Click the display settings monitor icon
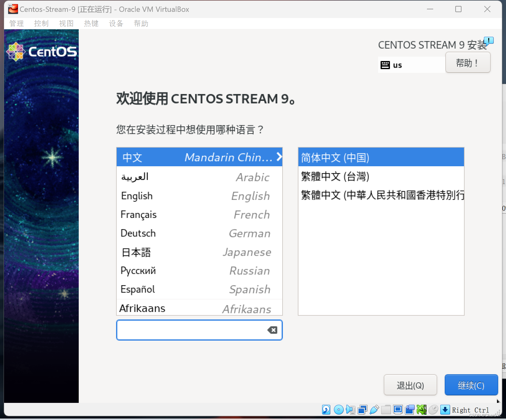The image size is (506, 420). 398,409
